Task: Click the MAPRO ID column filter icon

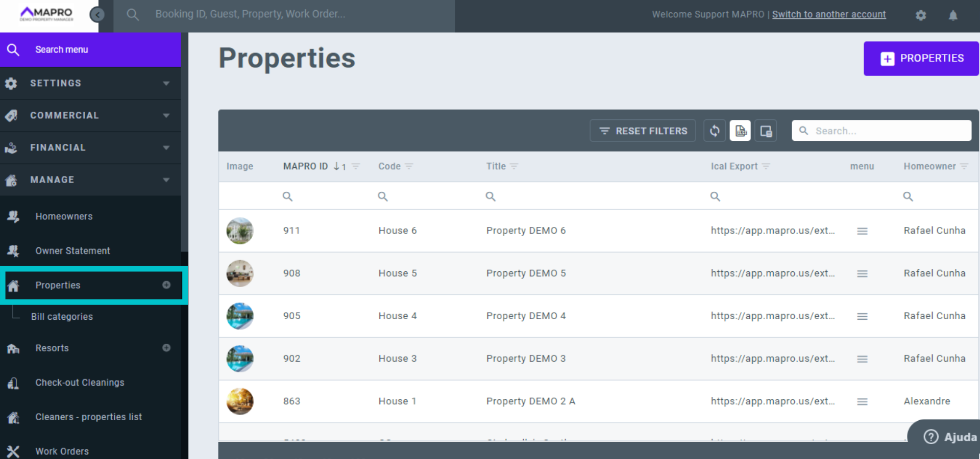Action: coord(356,166)
